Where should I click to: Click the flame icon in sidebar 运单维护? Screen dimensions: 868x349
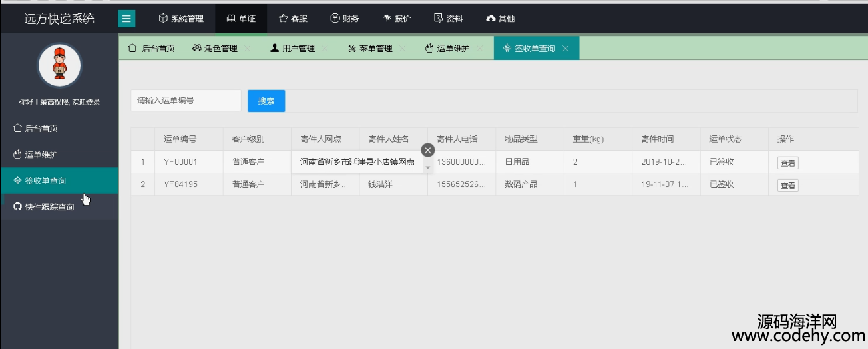(x=17, y=155)
